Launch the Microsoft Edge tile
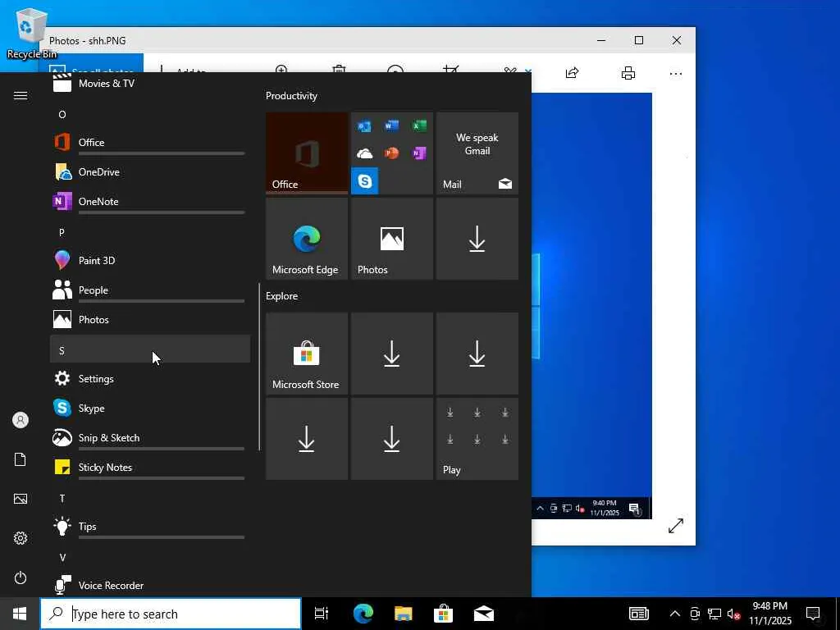Screen dimensions: 840x630 (307, 239)
